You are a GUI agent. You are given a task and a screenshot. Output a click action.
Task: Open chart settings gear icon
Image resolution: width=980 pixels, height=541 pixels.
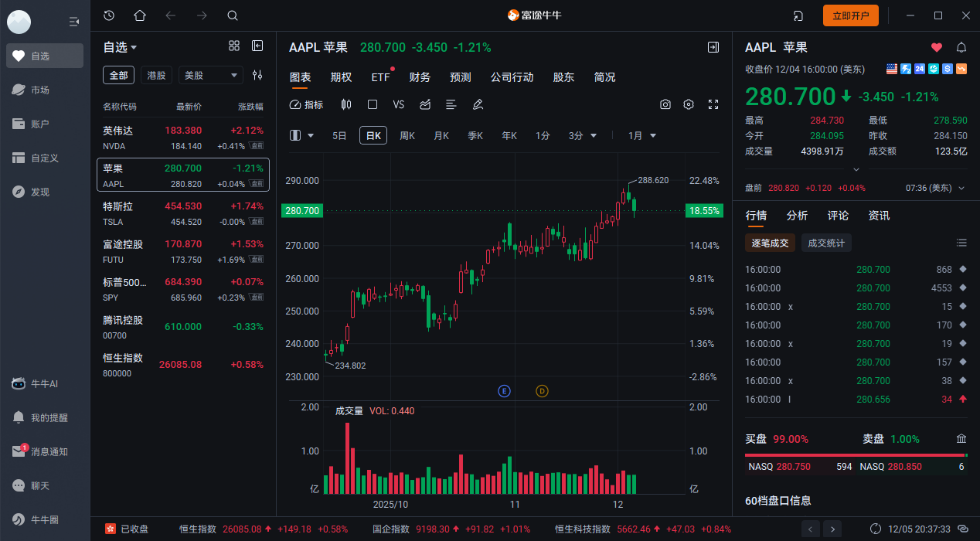pyautogui.click(x=689, y=104)
